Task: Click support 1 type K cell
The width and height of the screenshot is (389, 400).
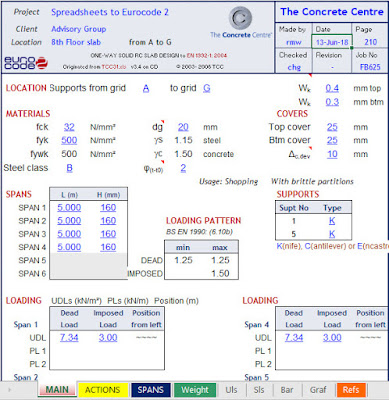Action: point(332,221)
